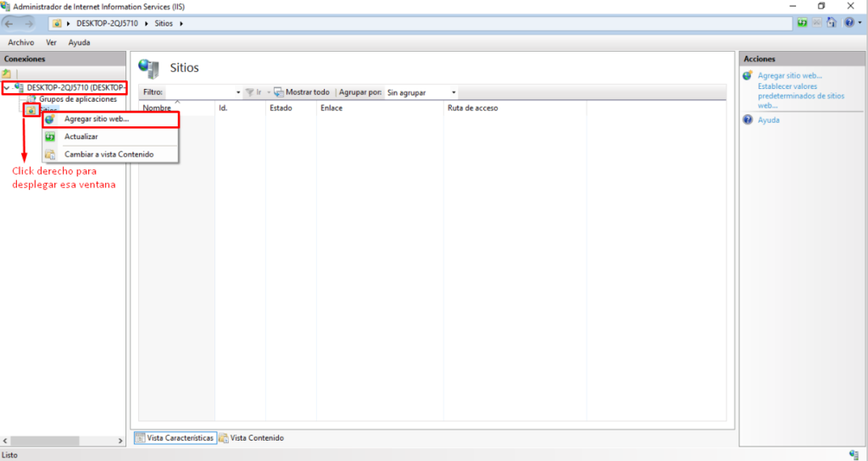Open dropdown arrow next to Ir
The image size is (868, 461).
[x=269, y=92]
